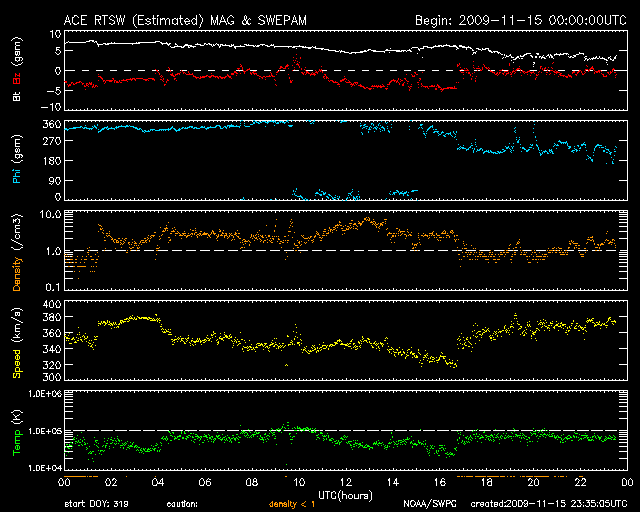The width and height of the screenshot is (640, 512).
Task: Click the 'ACE RTSW (Estimated) MAG & SWEPAM' title
Action: click(x=185, y=21)
